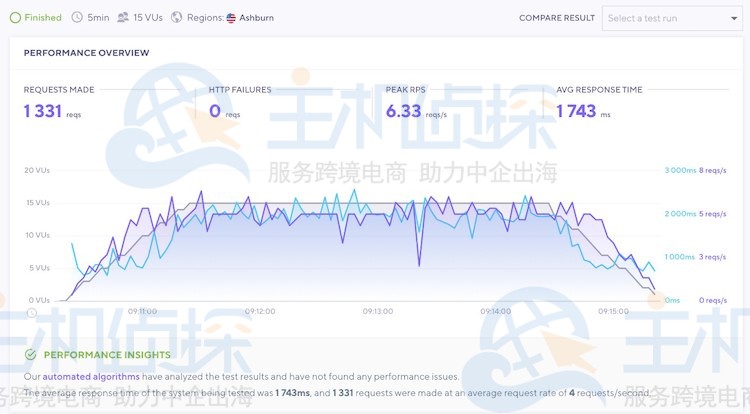Image resolution: width=750 pixels, height=414 pixels.
Task: Click the clock icon beside 5min
Action: point(77,18)
